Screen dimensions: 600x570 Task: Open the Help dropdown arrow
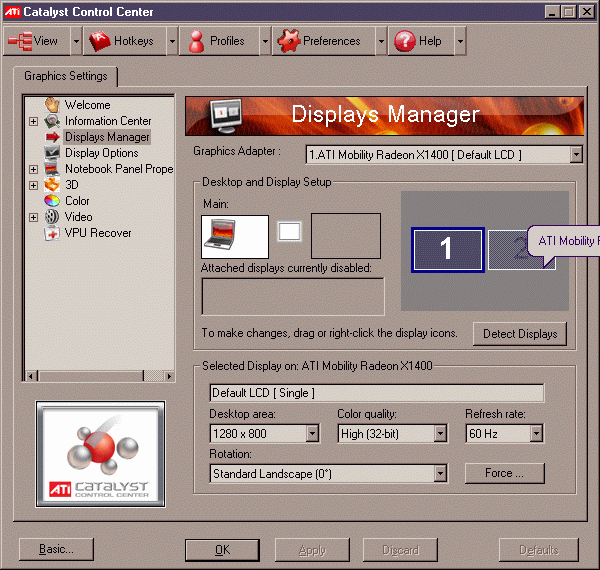point(460,41)
